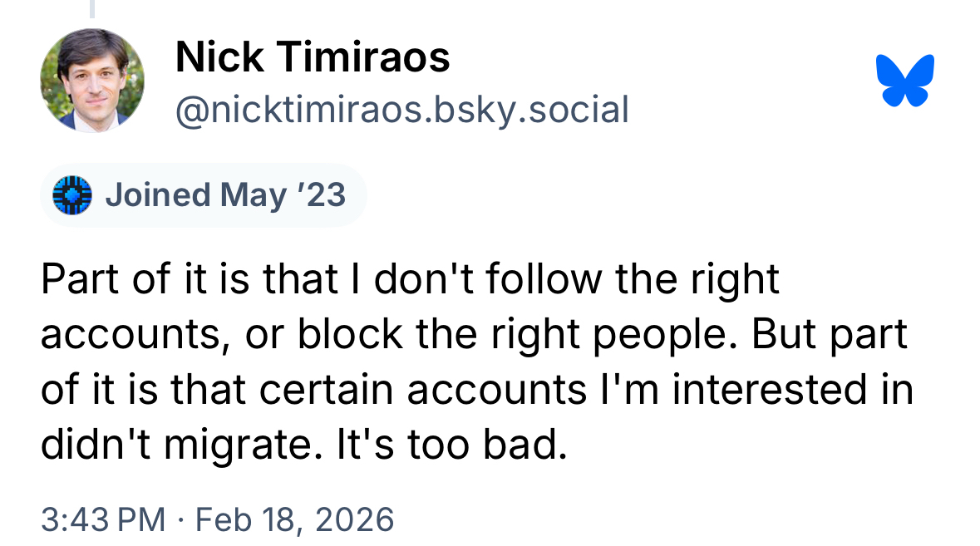Click the round blue badge icon beside Joined
This screenshot has width=980, height=546.
click(x=71, y=195)
